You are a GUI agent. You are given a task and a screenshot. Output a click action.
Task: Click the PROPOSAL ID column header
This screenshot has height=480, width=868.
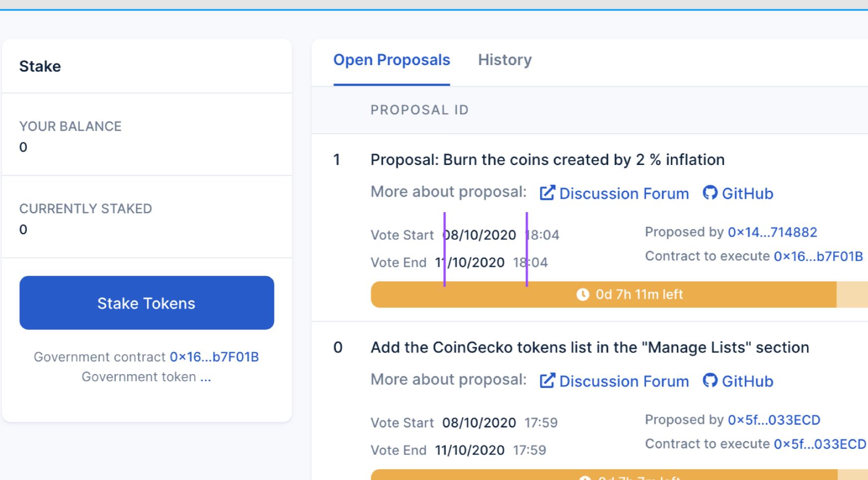coord(420,110)
